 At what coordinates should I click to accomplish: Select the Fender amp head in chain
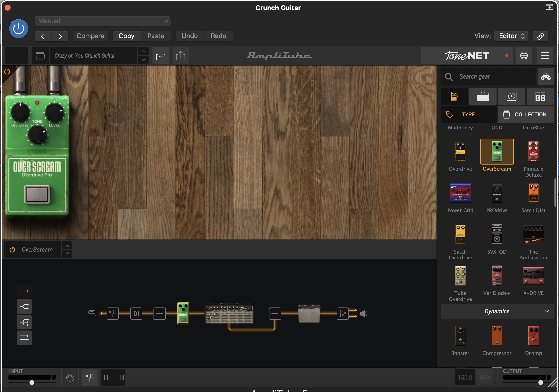click(x=229, y=313)
